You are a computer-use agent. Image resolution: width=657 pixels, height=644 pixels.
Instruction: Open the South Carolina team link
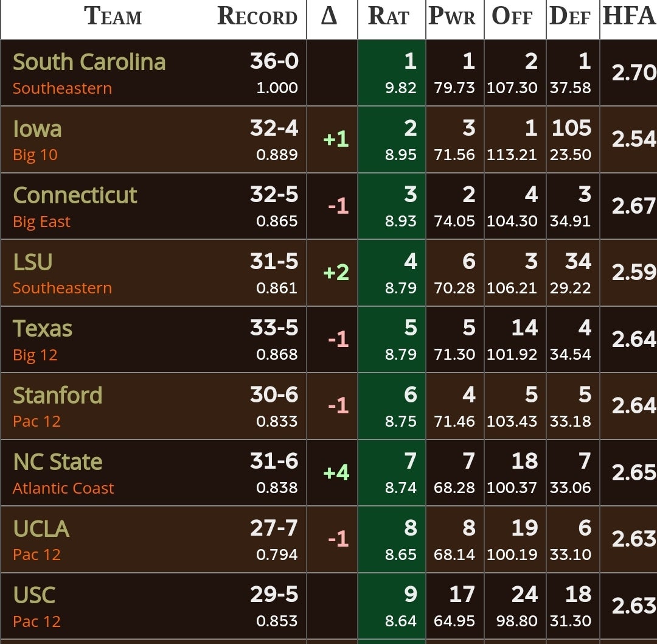(x=89, y=62)
